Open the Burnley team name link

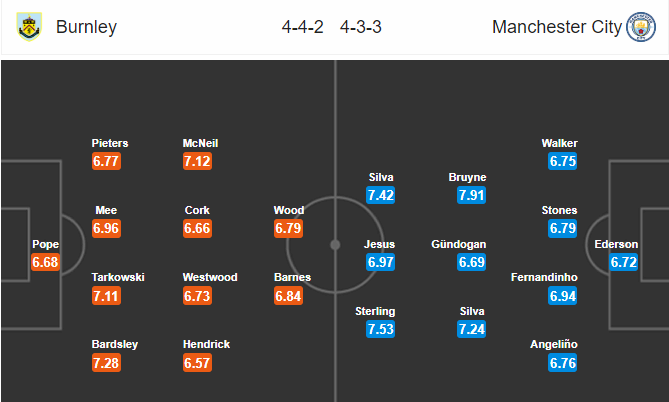(x=86, y=27)
